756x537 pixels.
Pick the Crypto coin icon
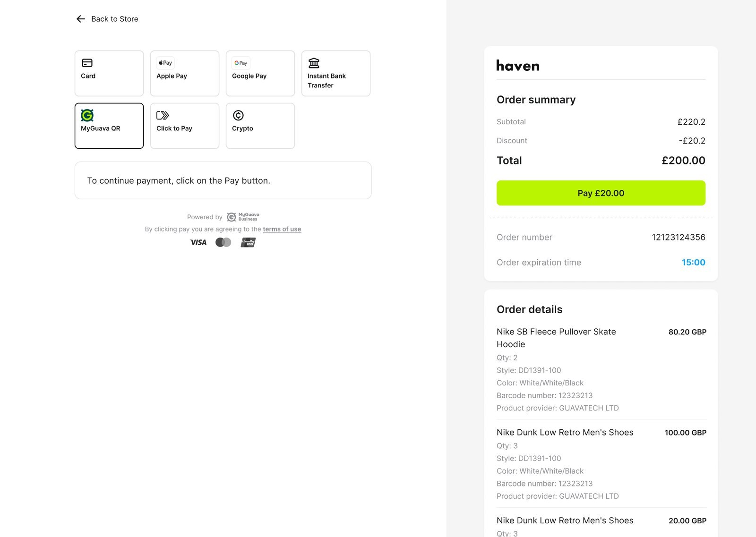click(238, 115)
